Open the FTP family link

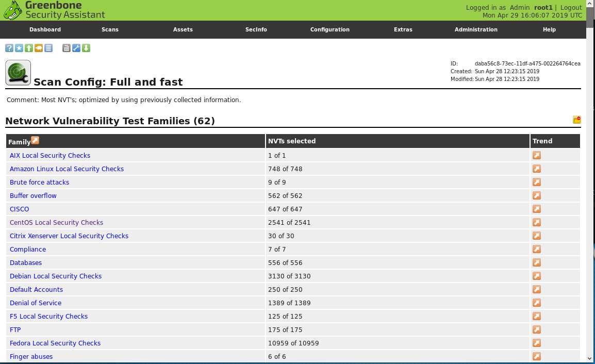pyautogui.click(x=15, y=329)
